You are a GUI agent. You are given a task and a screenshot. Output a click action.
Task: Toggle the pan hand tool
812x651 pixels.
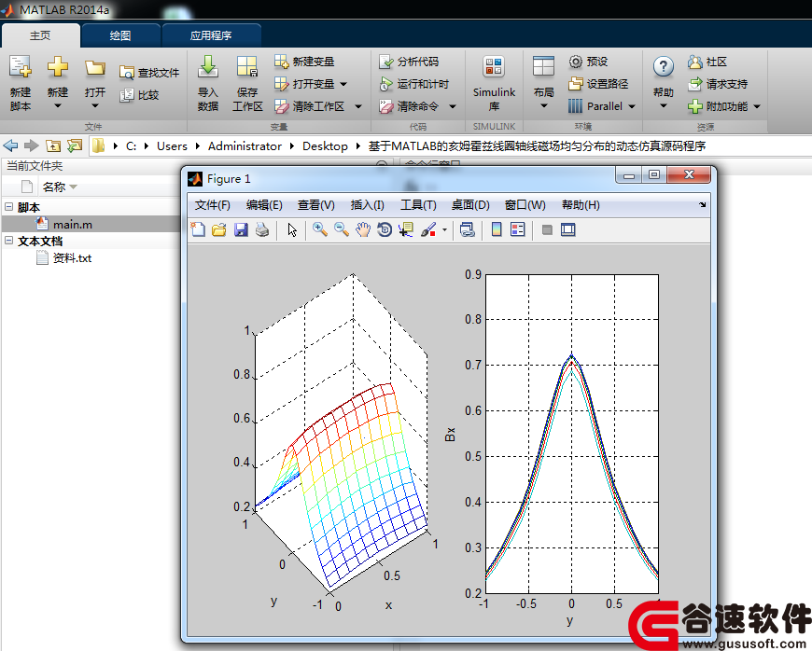[x=363, y=229]
